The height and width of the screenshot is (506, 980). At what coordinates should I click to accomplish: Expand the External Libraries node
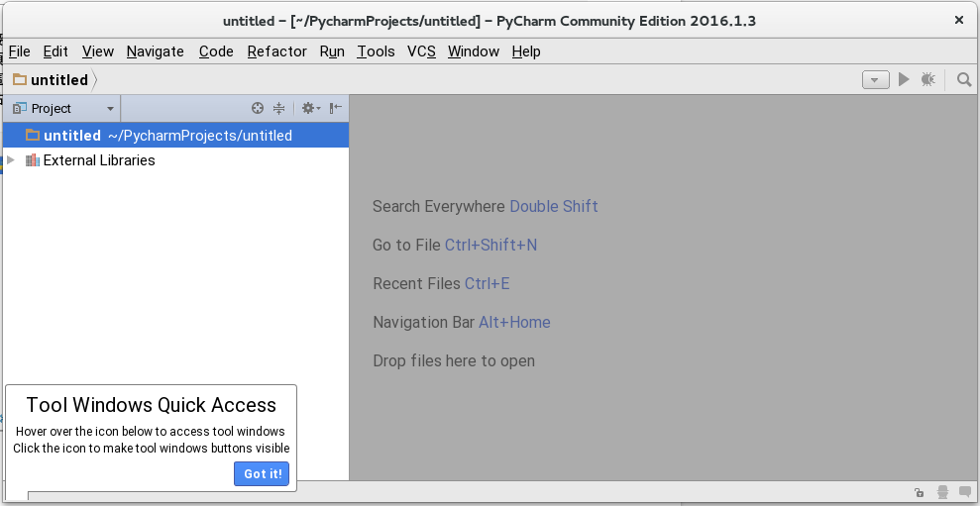pos(10,160)
